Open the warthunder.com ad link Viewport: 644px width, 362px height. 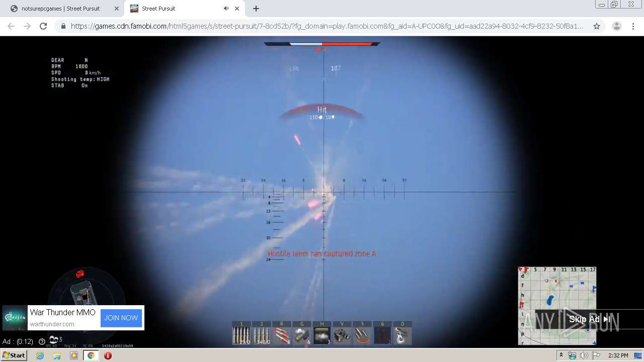(52, 324)
